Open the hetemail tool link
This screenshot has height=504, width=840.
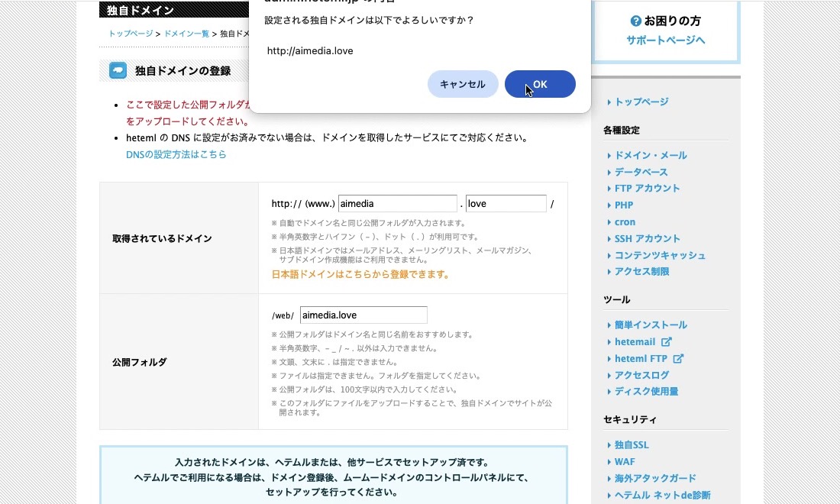pyautogui.click(x=635, y=341)
